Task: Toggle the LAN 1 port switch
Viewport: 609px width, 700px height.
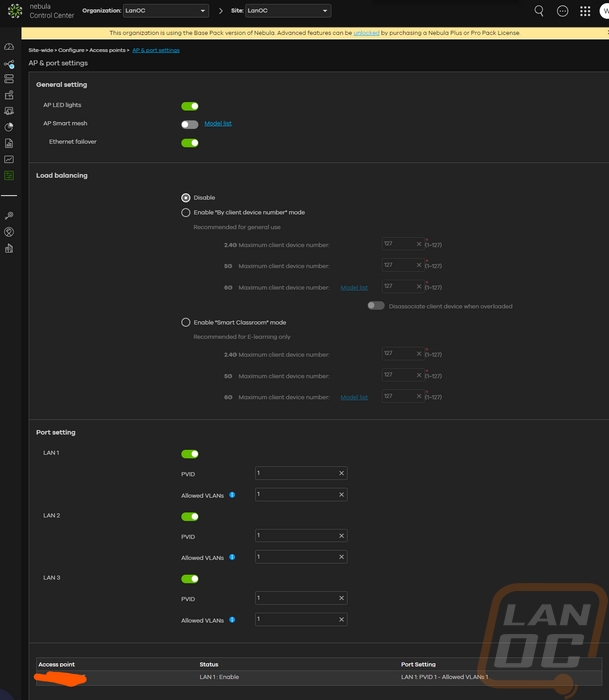Action: click(x=190, y=454)
